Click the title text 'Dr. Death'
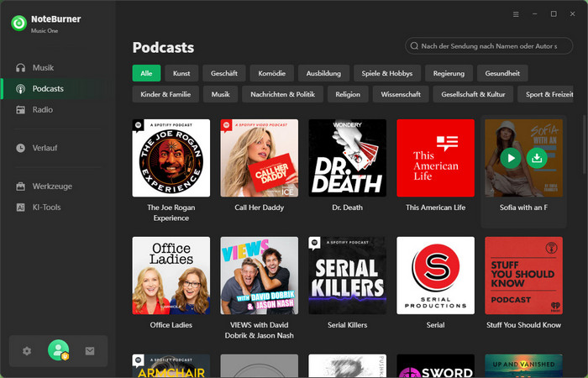 [x=347, y=207]
